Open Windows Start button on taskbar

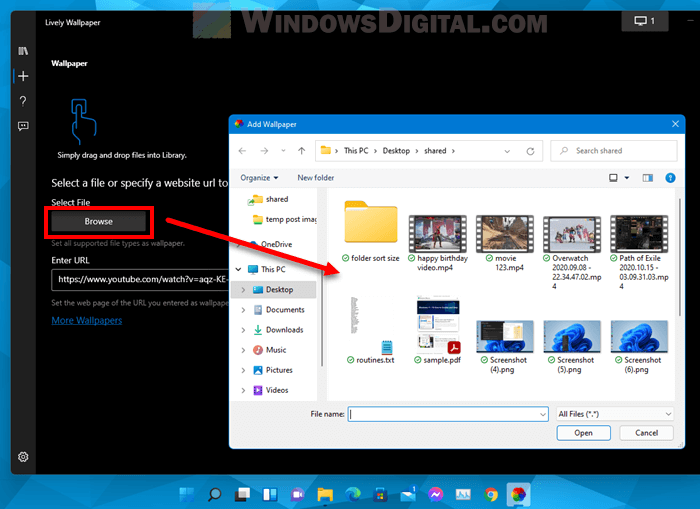point(187,494)
